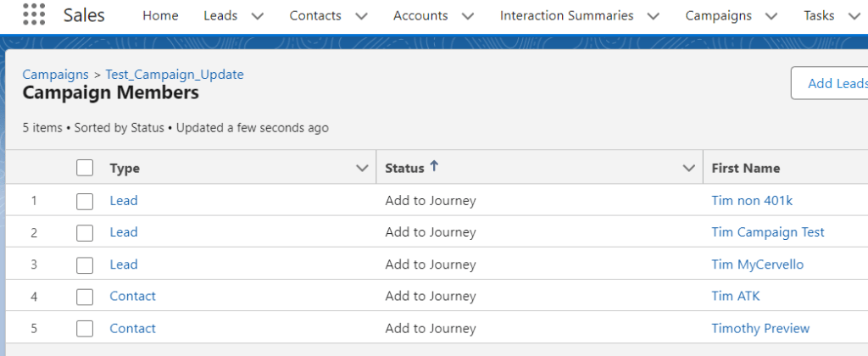
Task: Navigate to Campaigns breadcrumb link
Action: [x=55, y=75]
